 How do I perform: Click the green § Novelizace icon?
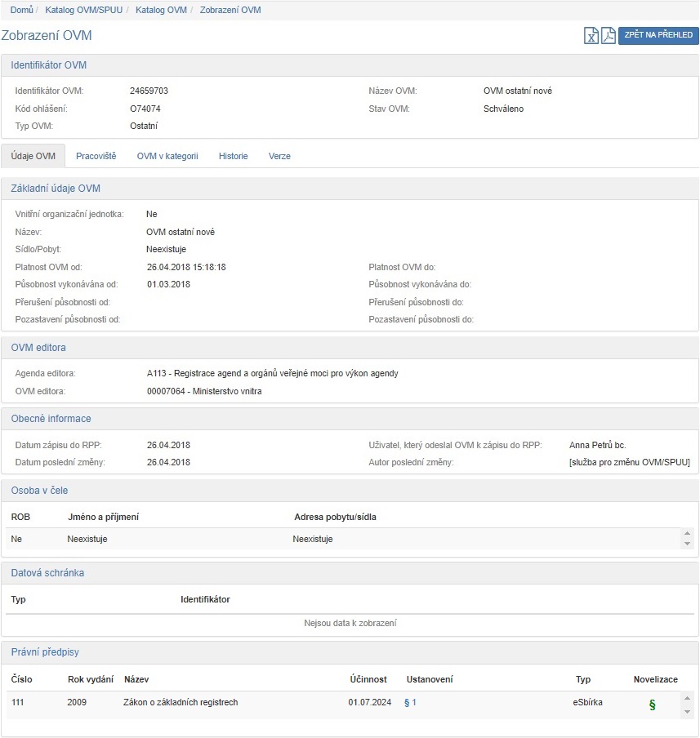(x=652, y=705)
